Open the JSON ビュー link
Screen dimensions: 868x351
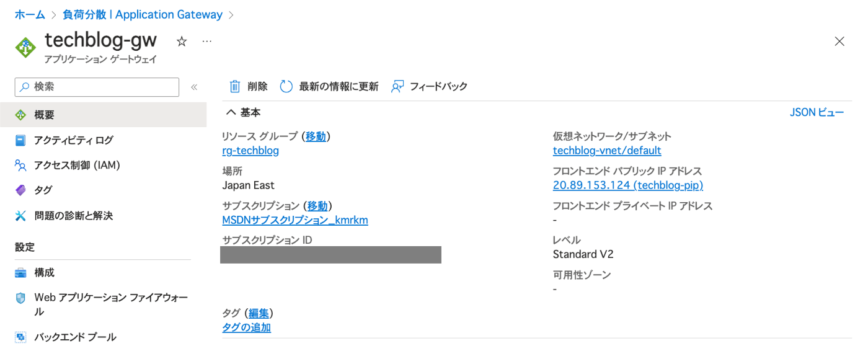point(817,113)
